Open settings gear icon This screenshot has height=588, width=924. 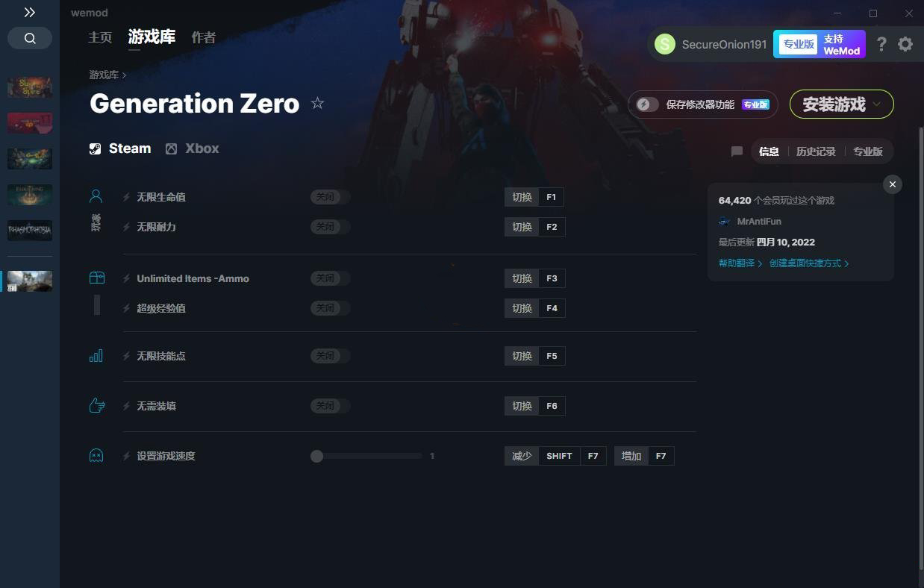coord(905,44)
